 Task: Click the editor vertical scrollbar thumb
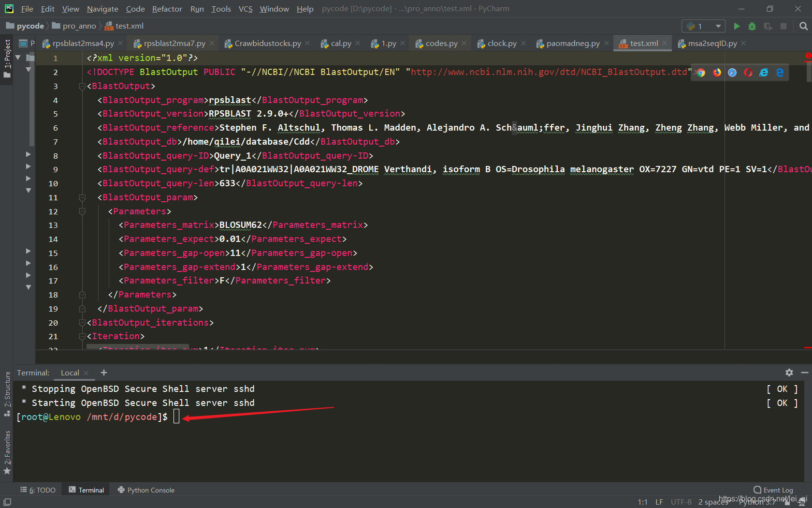coord(809,72)
